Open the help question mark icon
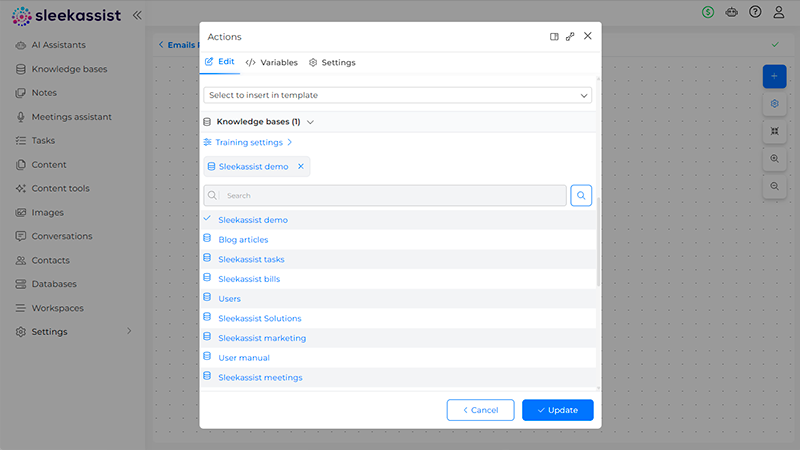This screenshot has width=800, height=450. coord(755,12)
